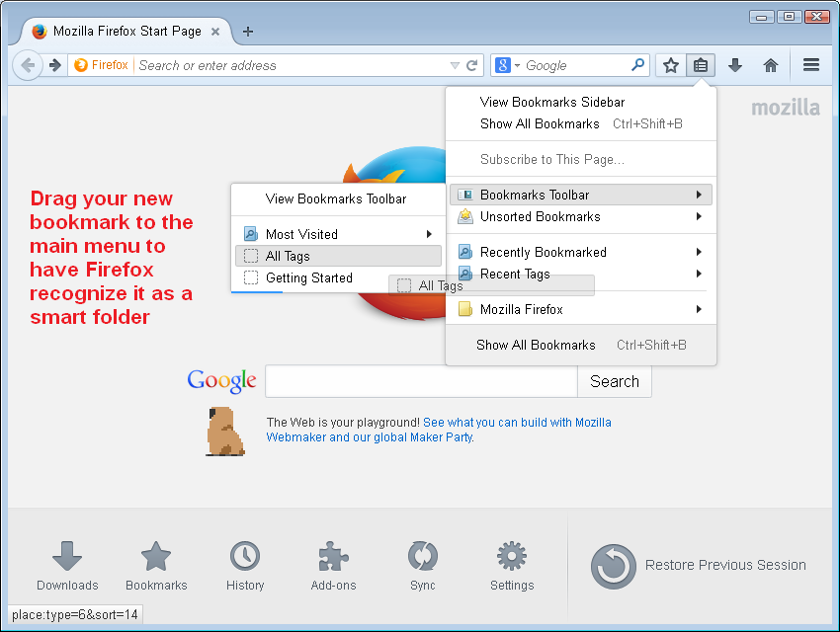Click the History clock icon

245,557
